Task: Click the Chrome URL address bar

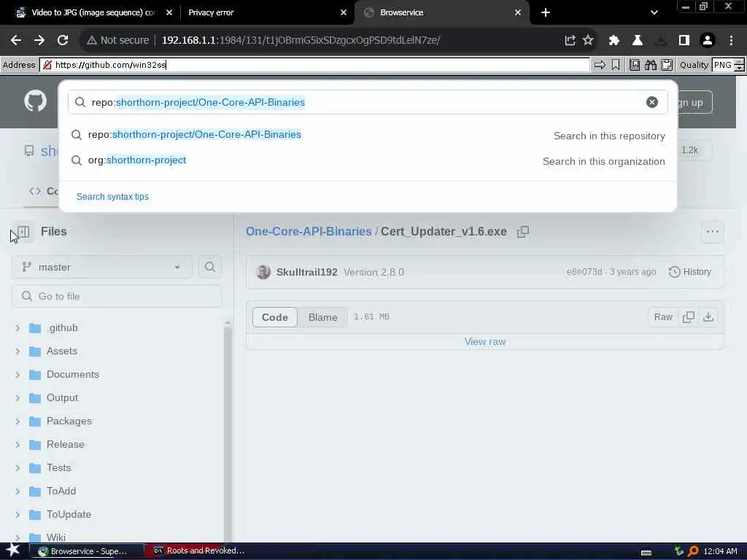Action: (x=324, y=40)
